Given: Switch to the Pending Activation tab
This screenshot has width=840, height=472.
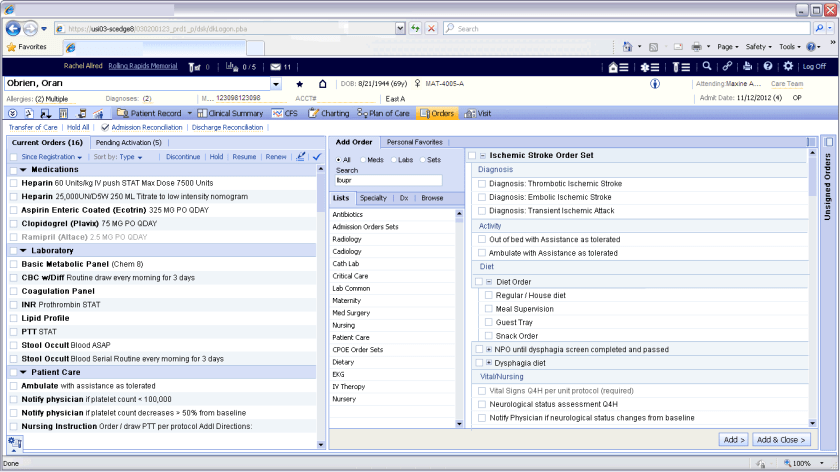Looking at the screenshot, I should [128, 142].
